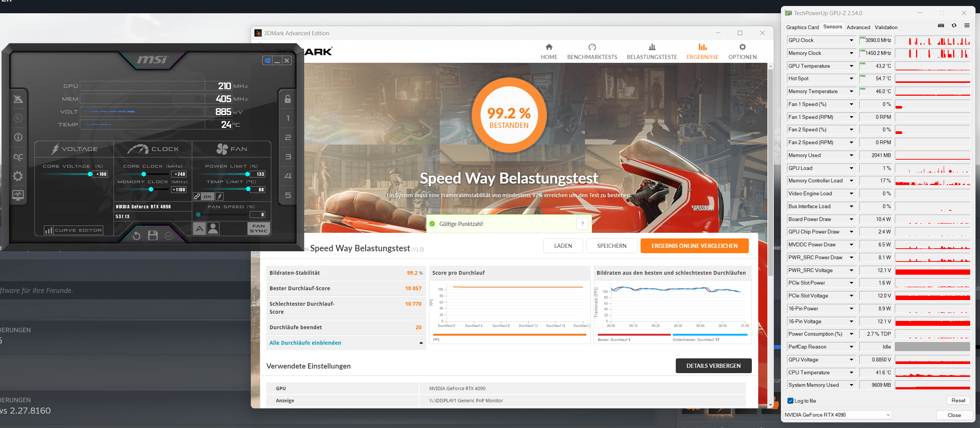The width and height of the screenshot is (980, 428).
Task: Click the Reset button in GPU-Z
Action: tap(958, 400)
